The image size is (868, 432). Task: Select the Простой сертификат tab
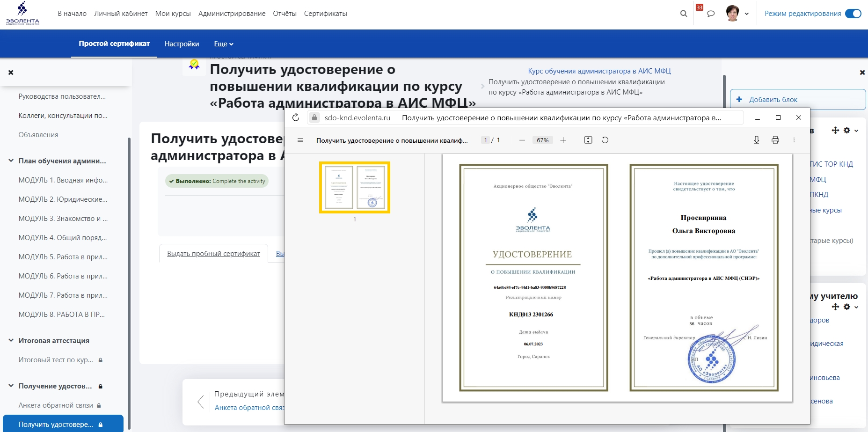114,44
